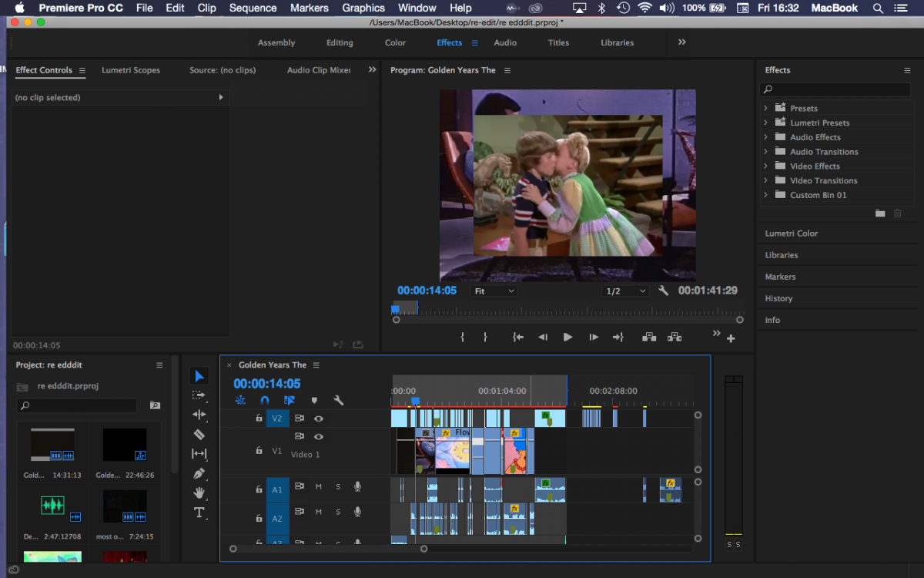Switch to the Color workspace tab

[x=395, y=43]
